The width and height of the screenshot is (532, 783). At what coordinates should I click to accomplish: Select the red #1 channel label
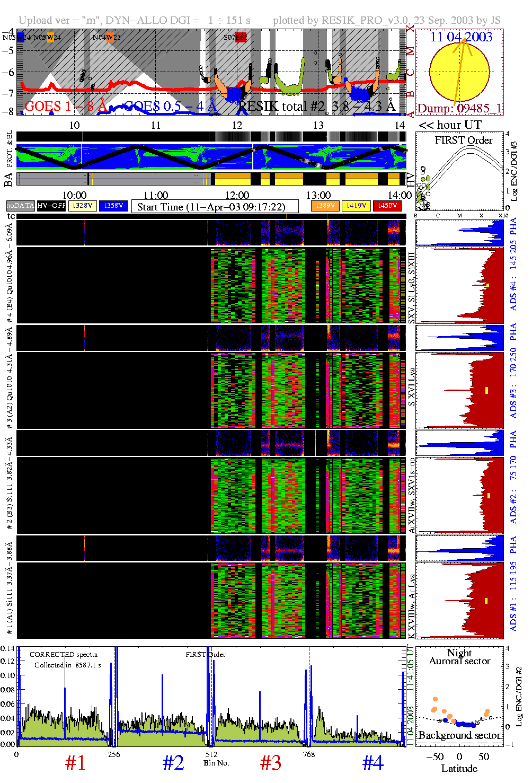coord(75,763)
